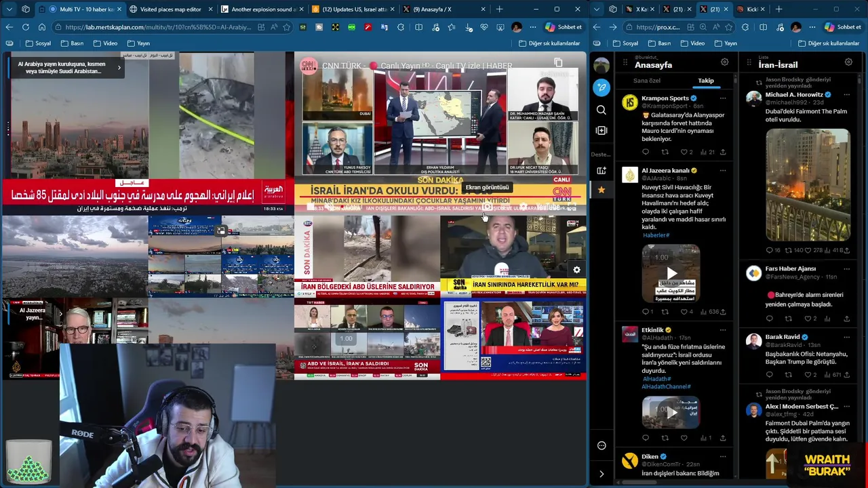Click the left browser address bar URL
This screenshot has width=868, height=488.
[x=158, y=27]
